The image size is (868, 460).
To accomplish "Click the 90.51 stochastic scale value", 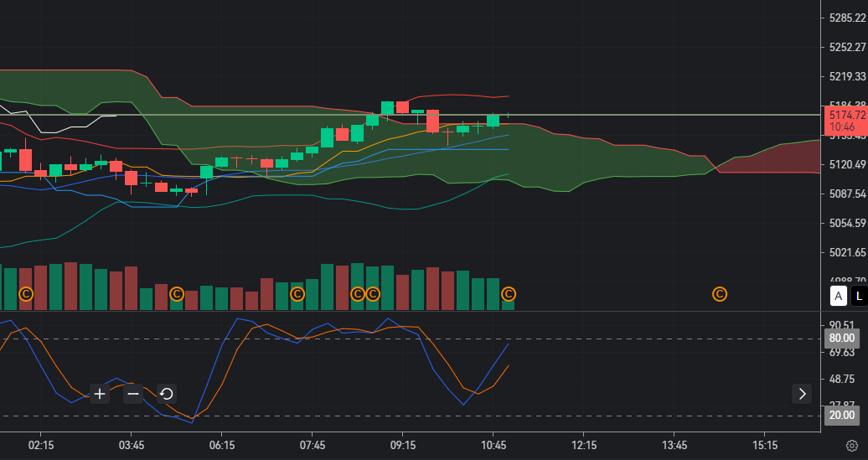I will click(x=841, y=325).
